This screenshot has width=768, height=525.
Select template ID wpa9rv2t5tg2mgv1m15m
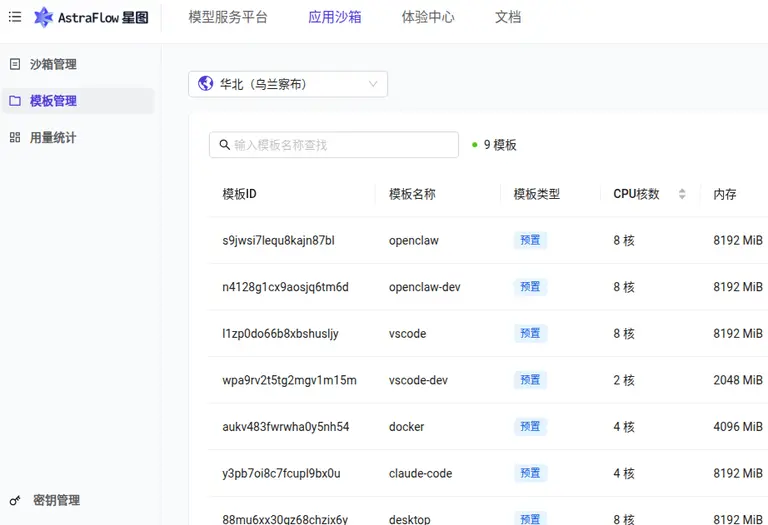tap(289, 380)
